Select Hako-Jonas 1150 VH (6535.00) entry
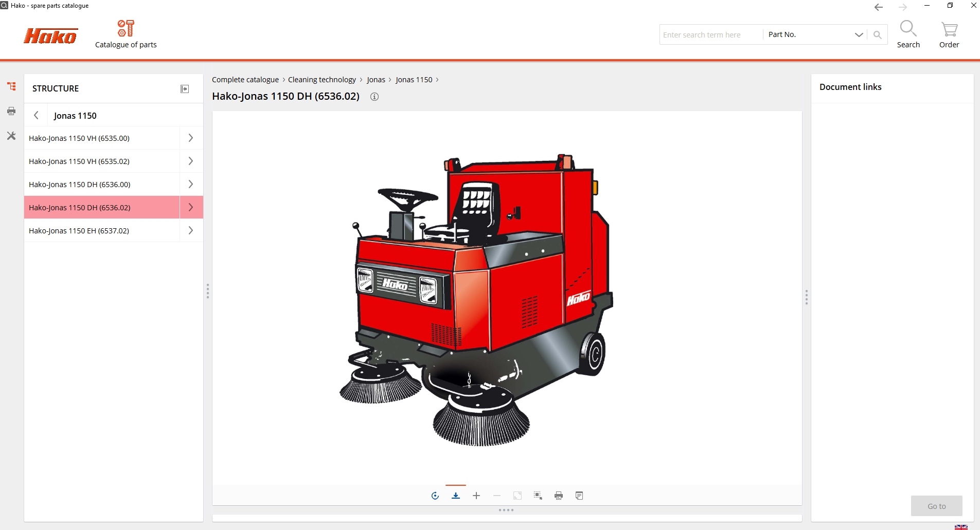980x530 pixels. (102, 138)
